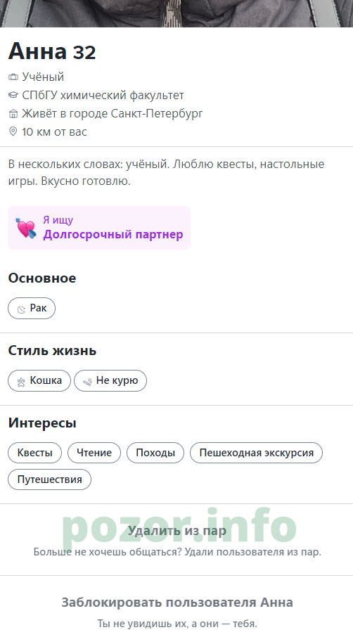Image resolution: width=353 pixels, height=644 pixels.
Task: Select the Не курю chip
Action: [110, 381]
